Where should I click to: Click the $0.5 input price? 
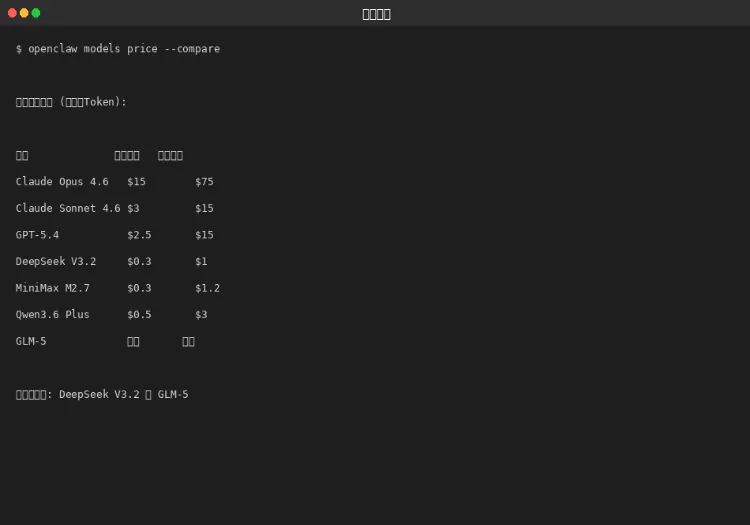click(139, 315)
